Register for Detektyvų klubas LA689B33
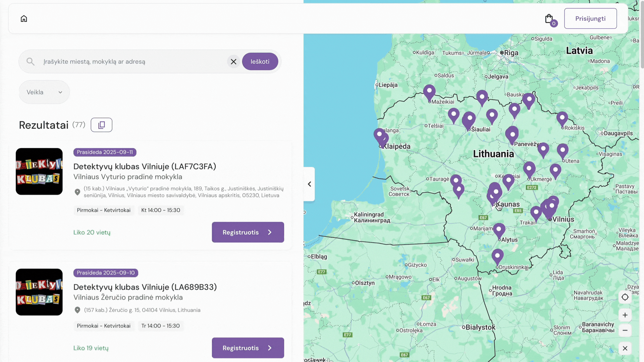The image size is (644, 362). coord(248,348)
